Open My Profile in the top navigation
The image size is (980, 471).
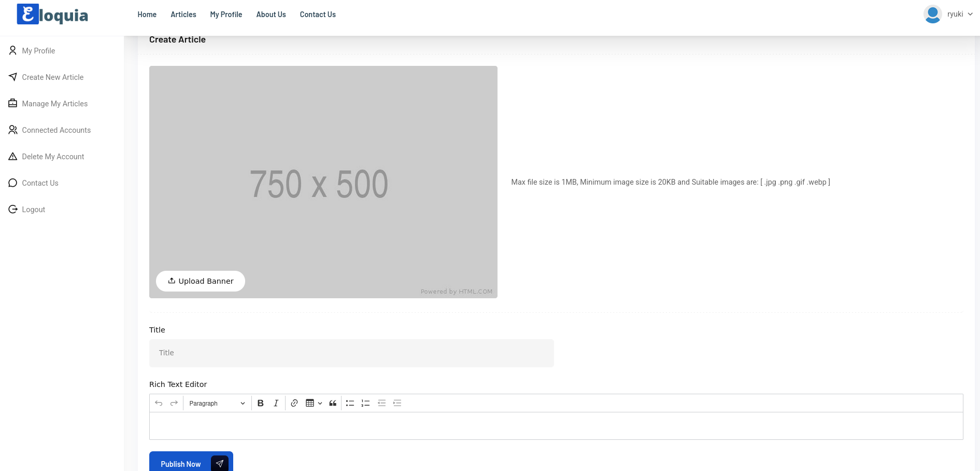(226, 15)
